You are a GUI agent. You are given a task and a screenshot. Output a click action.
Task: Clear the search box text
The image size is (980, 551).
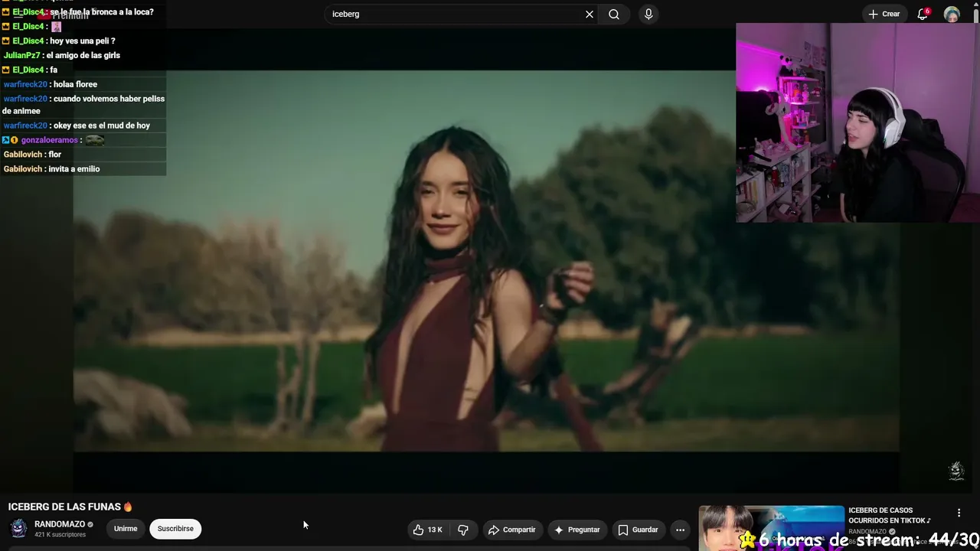(x=590, y=14)
